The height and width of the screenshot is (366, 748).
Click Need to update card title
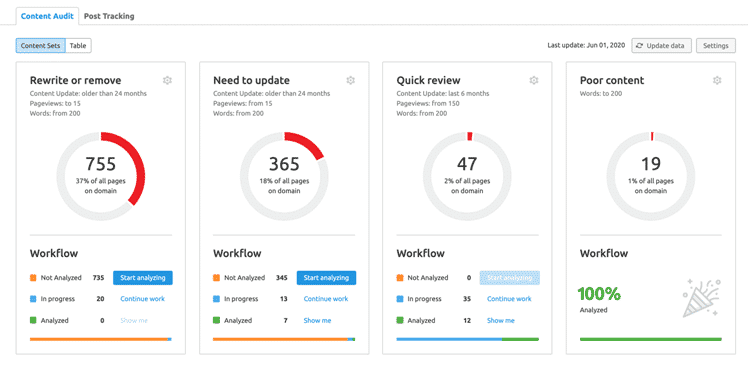[251, 80]
